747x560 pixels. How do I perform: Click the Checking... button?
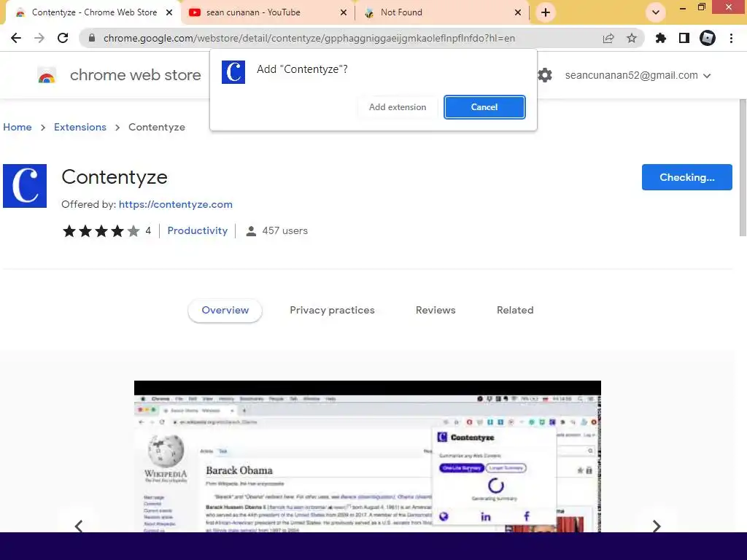[x=687, y=177]
